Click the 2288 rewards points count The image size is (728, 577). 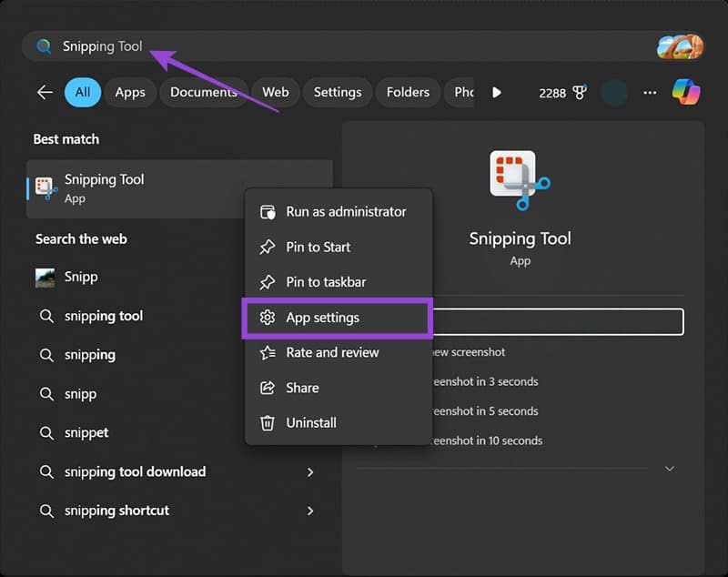tap(552, 93)
